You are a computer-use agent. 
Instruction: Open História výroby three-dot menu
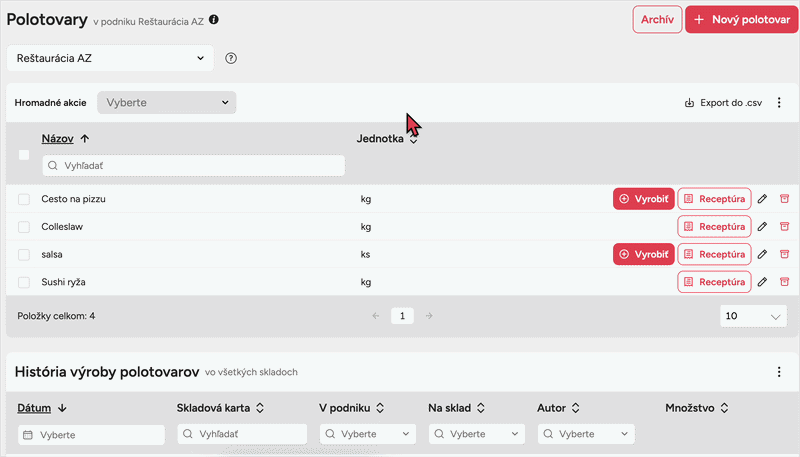click(x=780, y=372)
